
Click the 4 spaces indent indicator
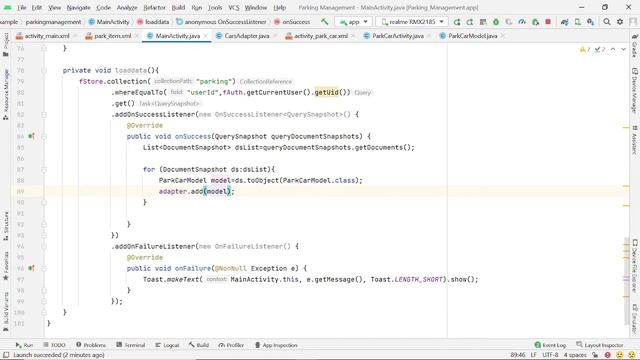pyautogui.click(x=575, y=355)
